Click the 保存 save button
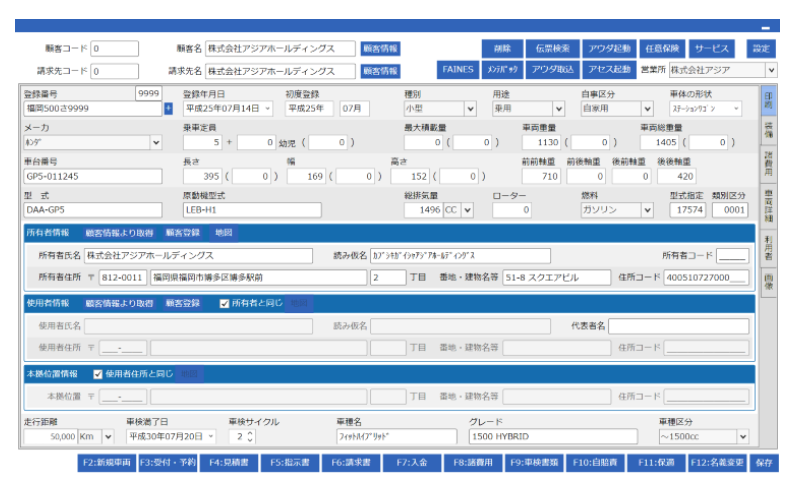The height and width of the screenshot is (489, 793). (x=764, y=464)
